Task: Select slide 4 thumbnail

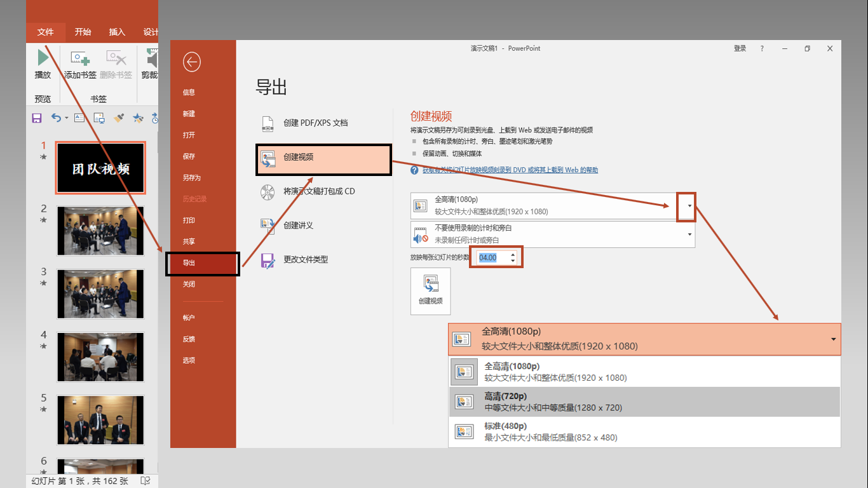Action: pos(100,356)
